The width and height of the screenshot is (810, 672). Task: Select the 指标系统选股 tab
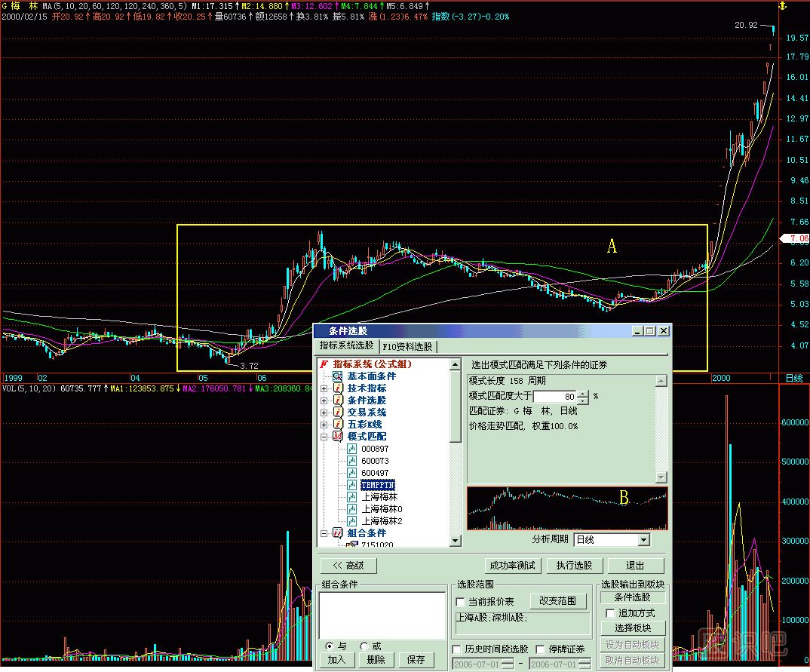346,345
